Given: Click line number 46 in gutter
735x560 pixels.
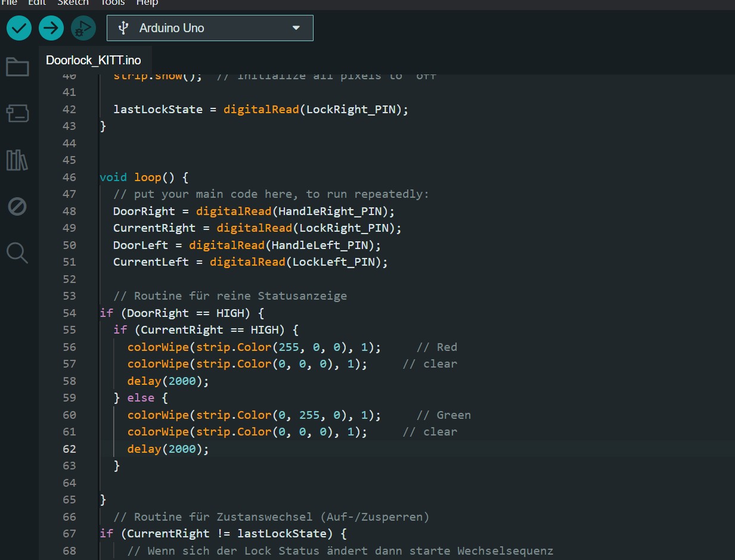Looking at the screenshot, I should tap(69, 177).
